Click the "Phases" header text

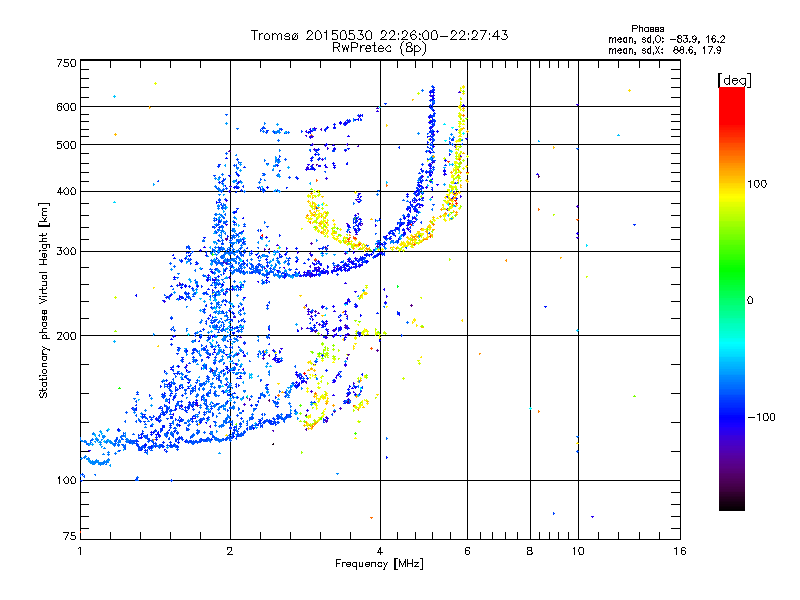647,29
